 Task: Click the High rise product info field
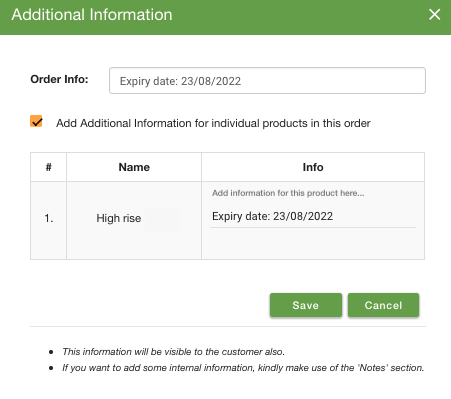[x=313, y=216]
